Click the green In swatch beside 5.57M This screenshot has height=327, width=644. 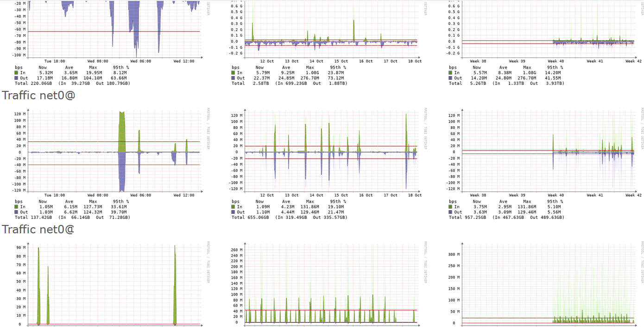tap(450, 73)
